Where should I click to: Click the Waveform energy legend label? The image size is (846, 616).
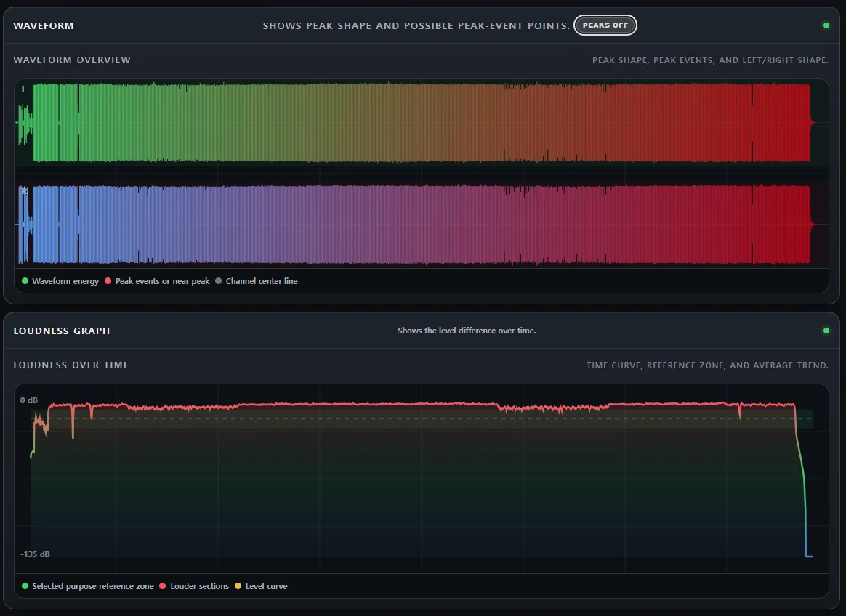click(x=65, y=281)
